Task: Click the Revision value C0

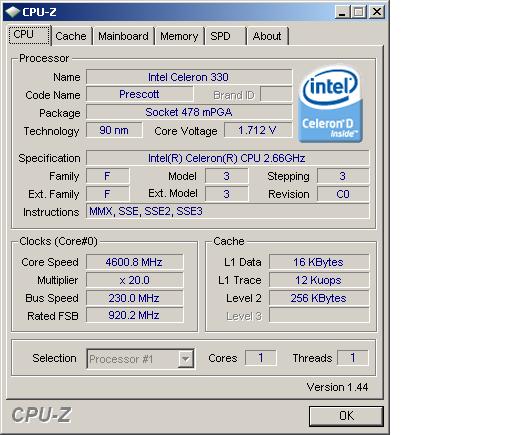Action: point(343,194)
